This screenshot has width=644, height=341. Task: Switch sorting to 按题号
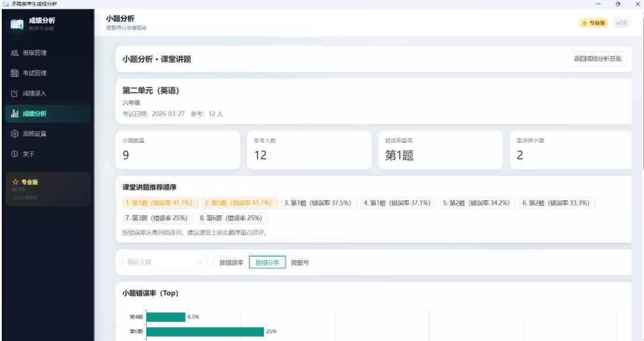tap(300, 262)
